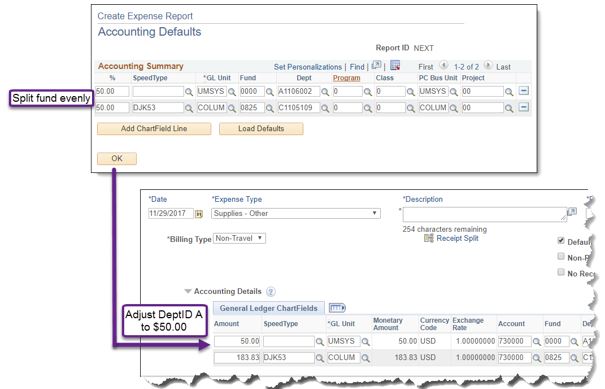The image size is (605, 389).
Task: Open Account lookup next to 730000 in 183.83 row
Action: [536, 358]
